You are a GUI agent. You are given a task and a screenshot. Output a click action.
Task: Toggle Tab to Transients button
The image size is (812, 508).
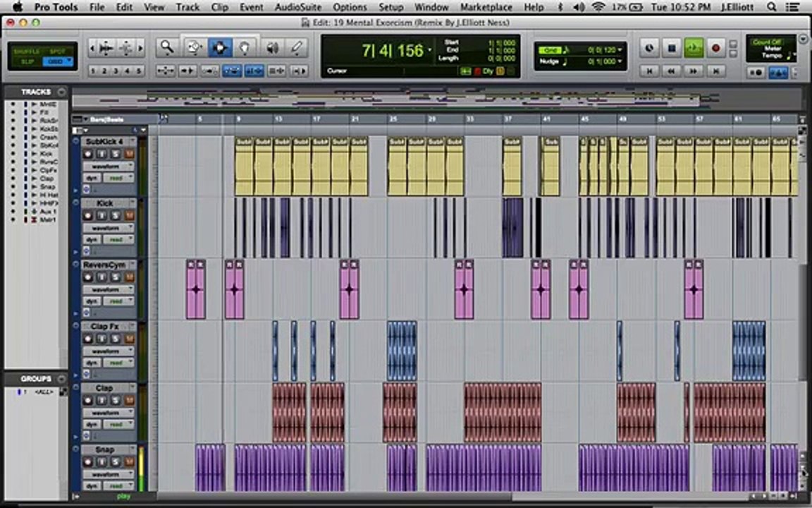(x=187, y=71)
